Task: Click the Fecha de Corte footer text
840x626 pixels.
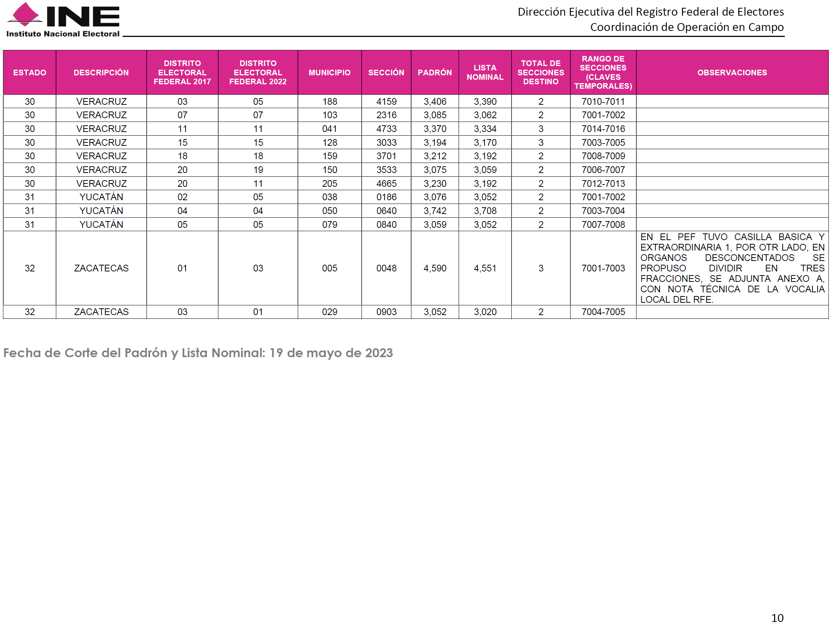Action: [198, 353]
